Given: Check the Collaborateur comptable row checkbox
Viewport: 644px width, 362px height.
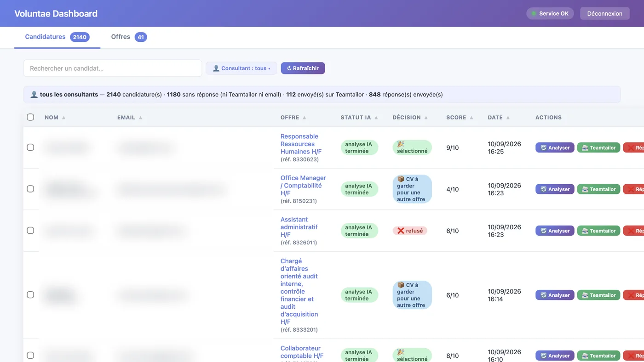Looking at the screenshot, I should (30, 355).
